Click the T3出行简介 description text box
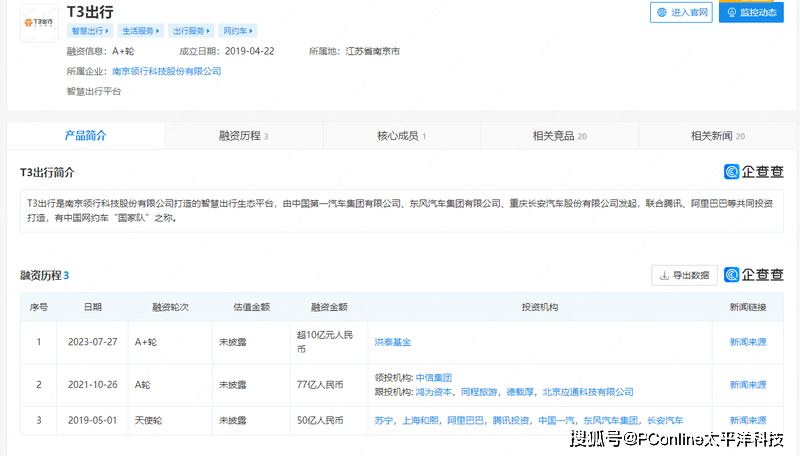Viewport: 800px width, 456px height. [402, 211]
